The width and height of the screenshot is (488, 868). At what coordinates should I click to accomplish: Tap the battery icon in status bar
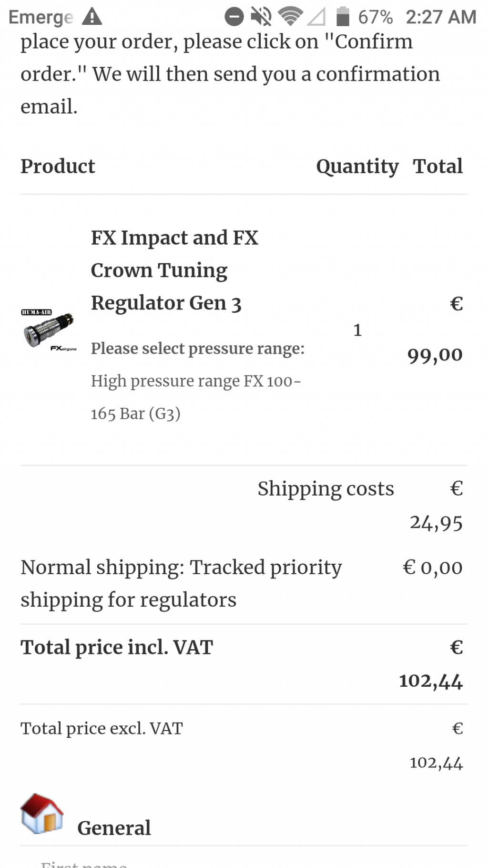pos(343,17)
